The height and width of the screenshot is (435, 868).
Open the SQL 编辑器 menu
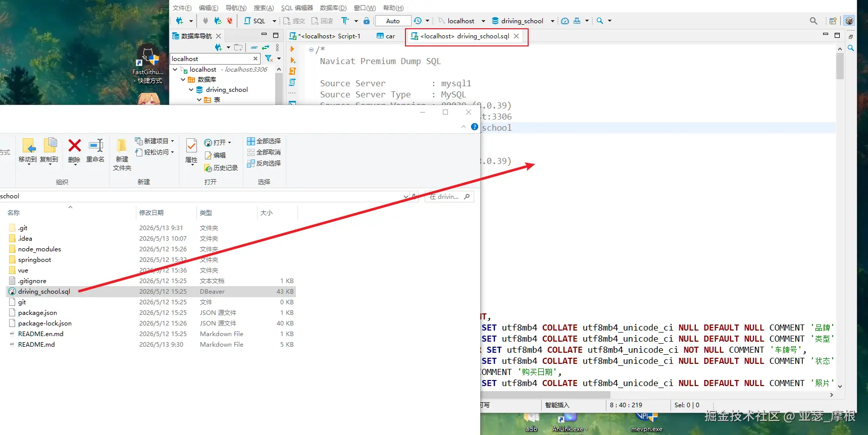click(297, 8)
